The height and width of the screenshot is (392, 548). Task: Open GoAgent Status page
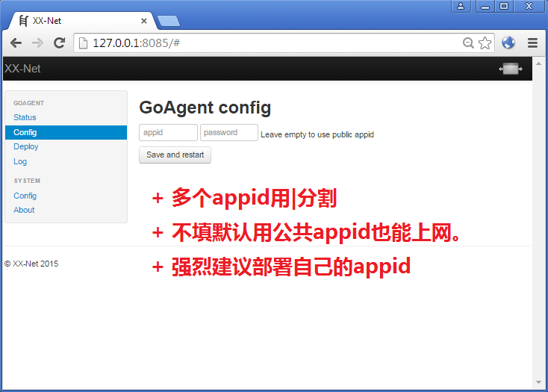click(x=25, y=117)
